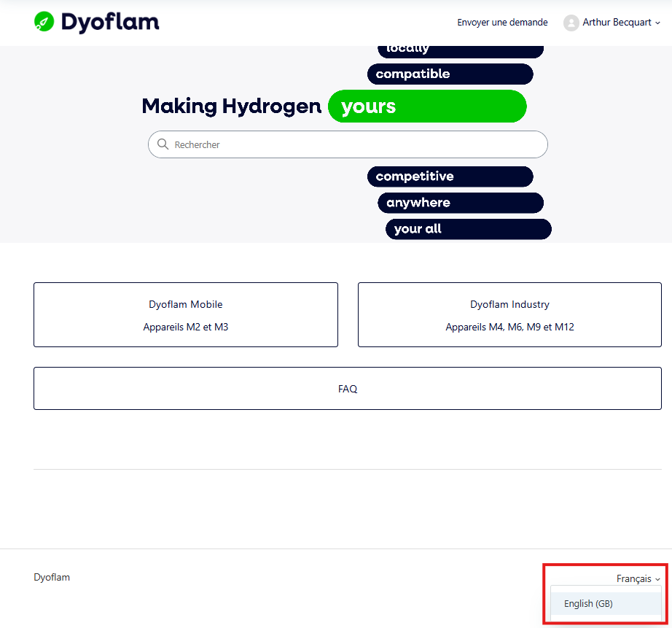Click the Dyoflam footer link
672x628 pixels.
pos(52,577)
